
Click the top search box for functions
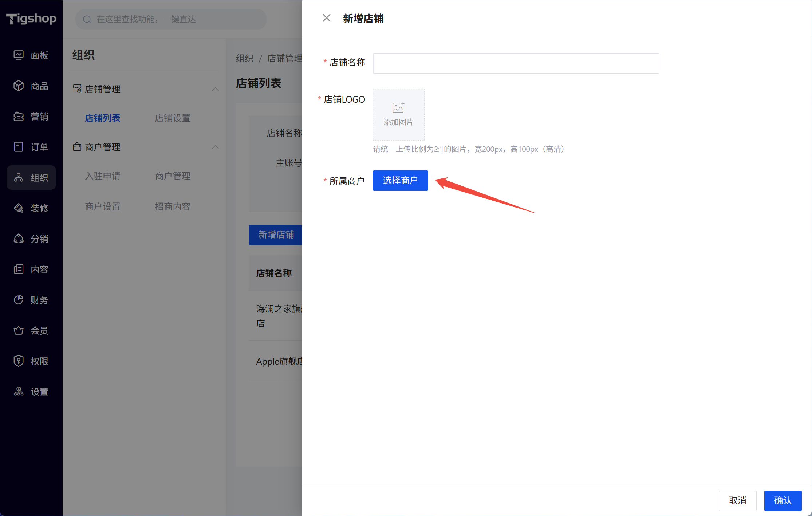click(171, 19)
